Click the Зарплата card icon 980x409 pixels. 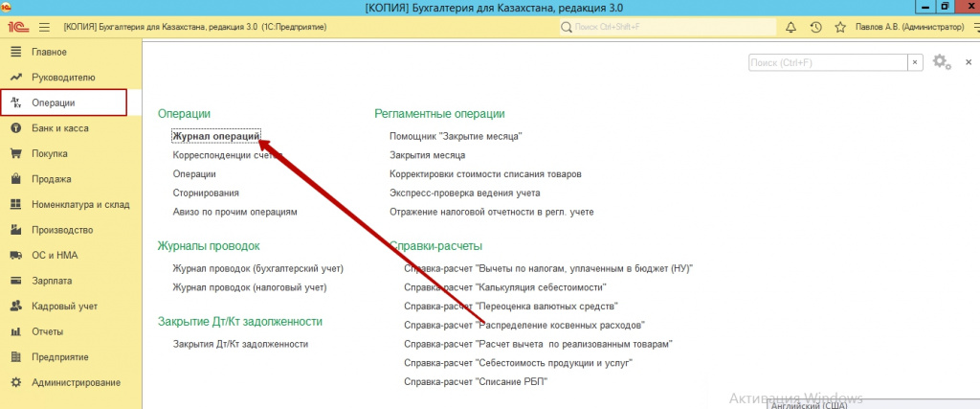17,281
